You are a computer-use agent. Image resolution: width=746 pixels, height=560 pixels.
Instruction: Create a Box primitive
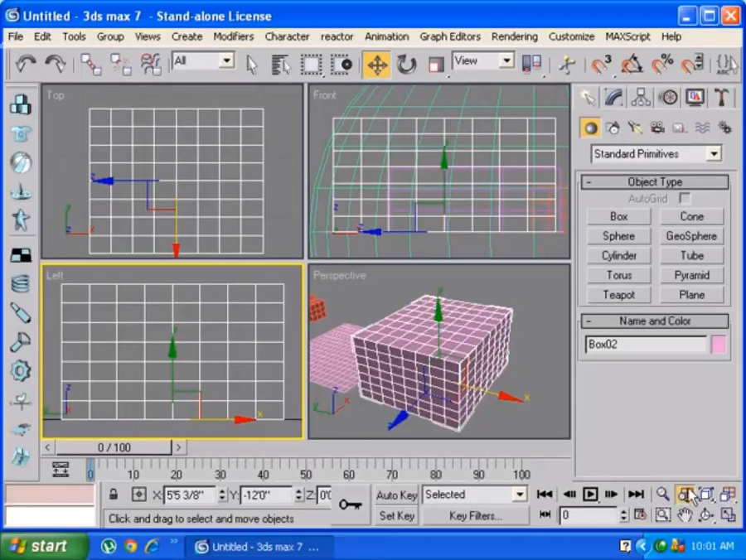618,217
